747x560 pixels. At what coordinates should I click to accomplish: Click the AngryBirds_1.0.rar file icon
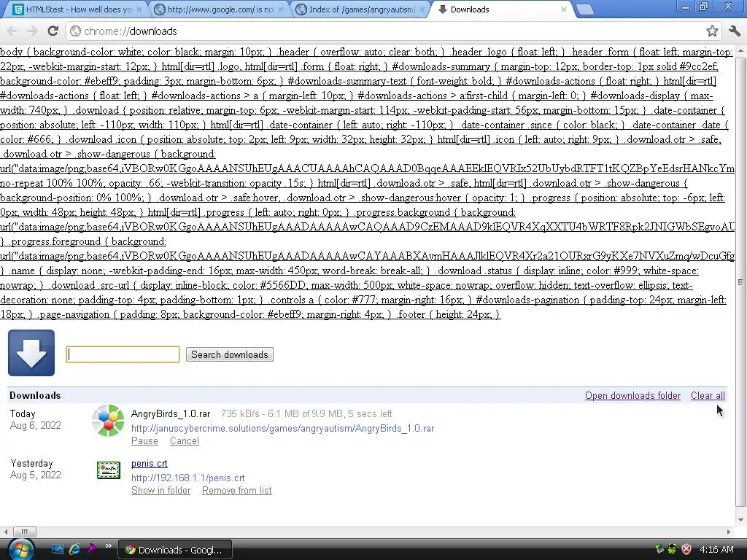point(108,421)
